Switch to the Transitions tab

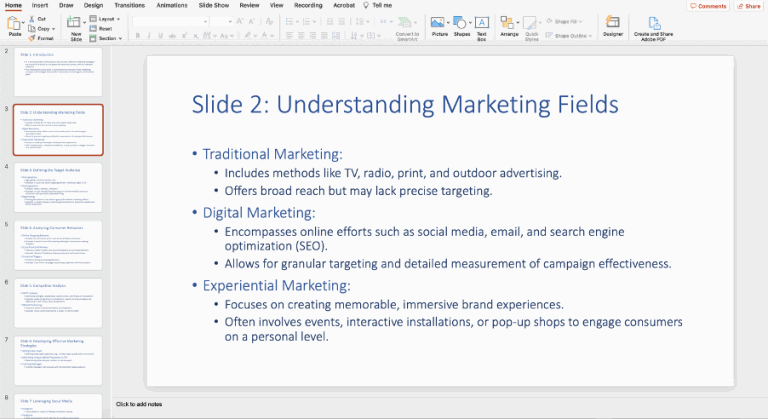pyautogui.click(x=129, y=5)
